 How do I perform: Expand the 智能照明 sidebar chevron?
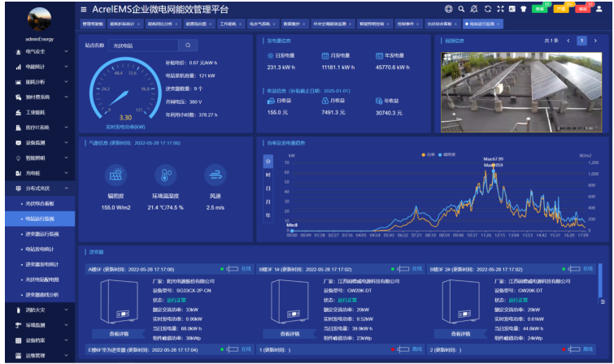pos(66,158)
